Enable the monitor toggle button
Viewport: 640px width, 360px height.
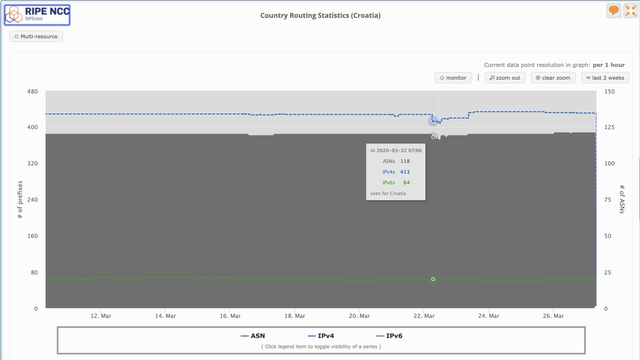(x=453, y=78)
